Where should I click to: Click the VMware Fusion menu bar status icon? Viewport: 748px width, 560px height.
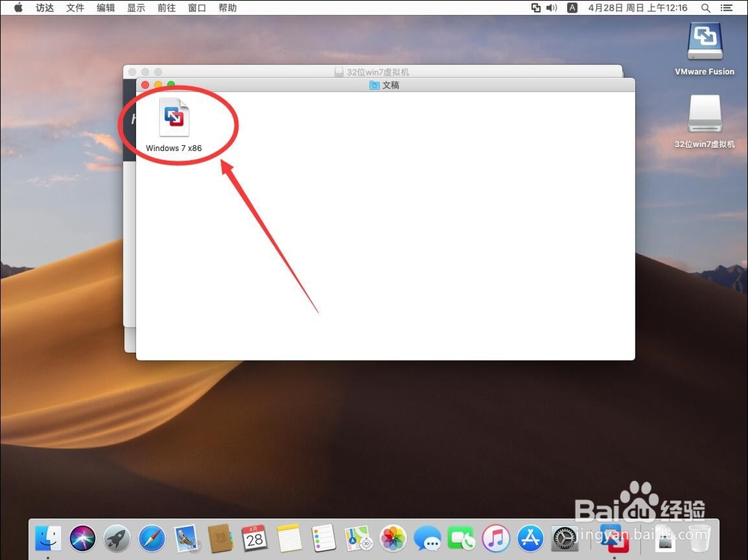(x=536, y=7)
